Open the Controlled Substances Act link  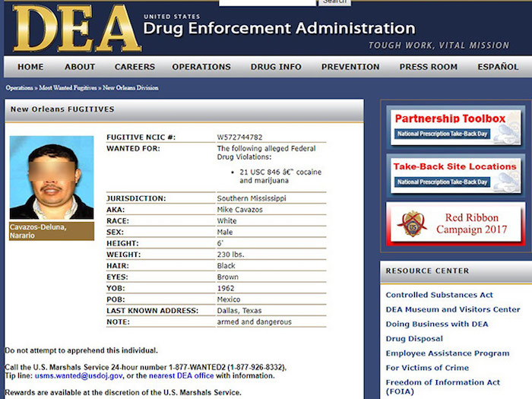pyautogui.click(x=439, y=295)
